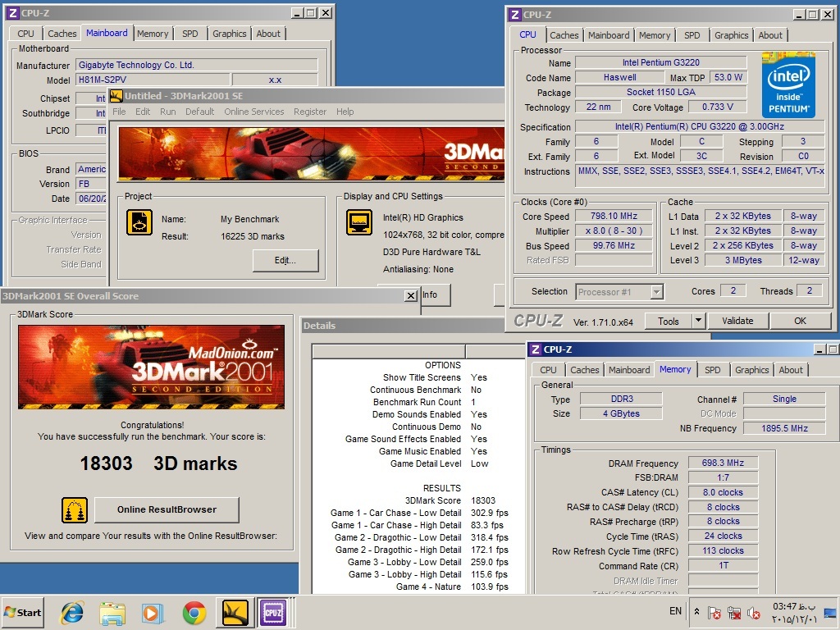Click the MadOnion 3DMark2001 score banner

click(x=152, y=367)
